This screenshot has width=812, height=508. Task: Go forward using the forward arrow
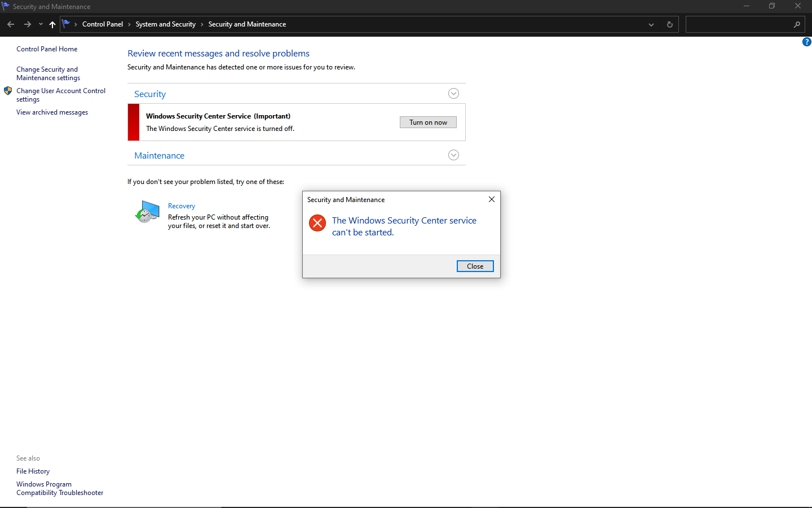[27, 24]
